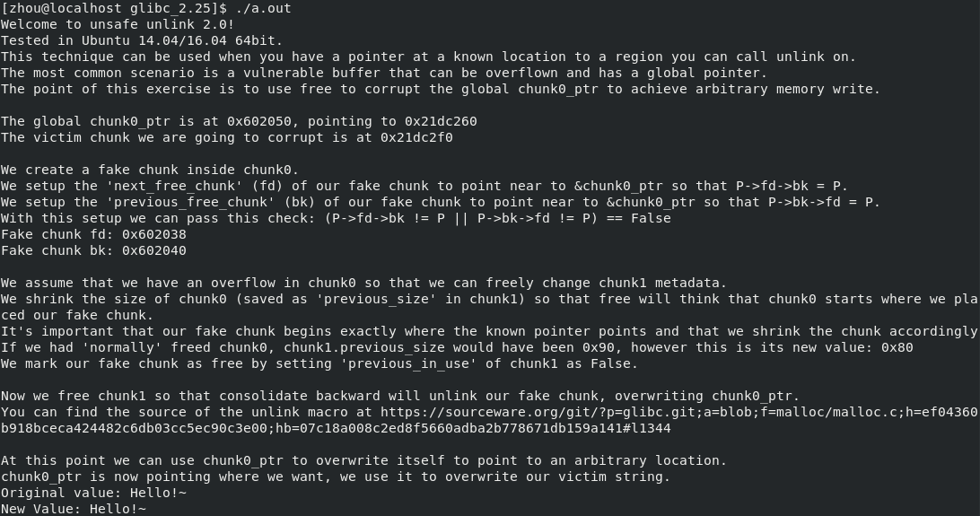Open the sourceware.org unlink macro URL

click(x=678, y=412)
